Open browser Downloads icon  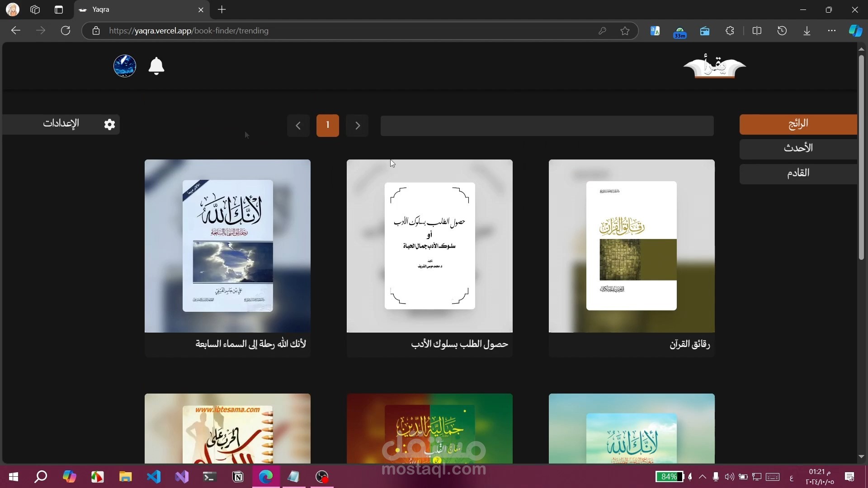[x=807, y=31]
